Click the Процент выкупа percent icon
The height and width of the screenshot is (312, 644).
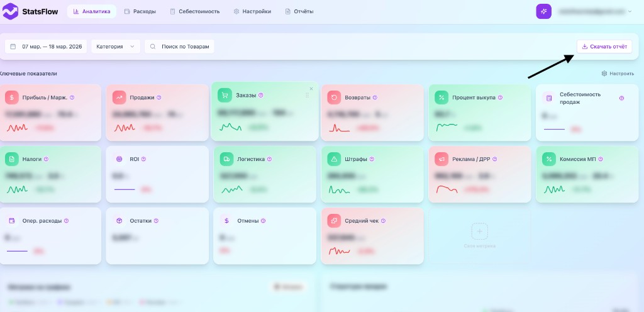point(441,97)
